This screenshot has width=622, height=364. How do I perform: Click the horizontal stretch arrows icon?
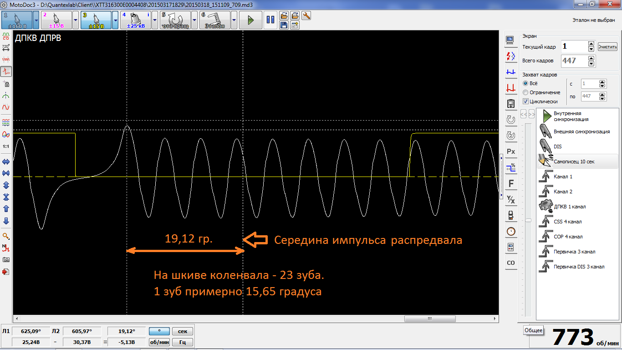point(6,162)
